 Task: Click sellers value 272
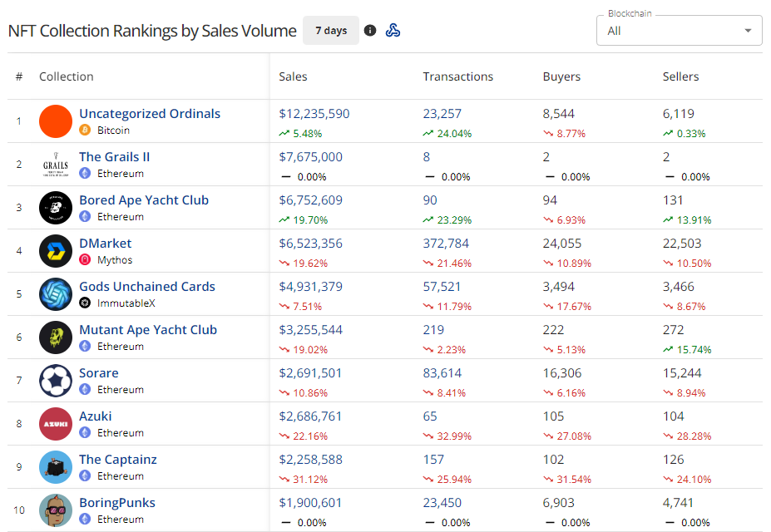click(x=673, y=330)
